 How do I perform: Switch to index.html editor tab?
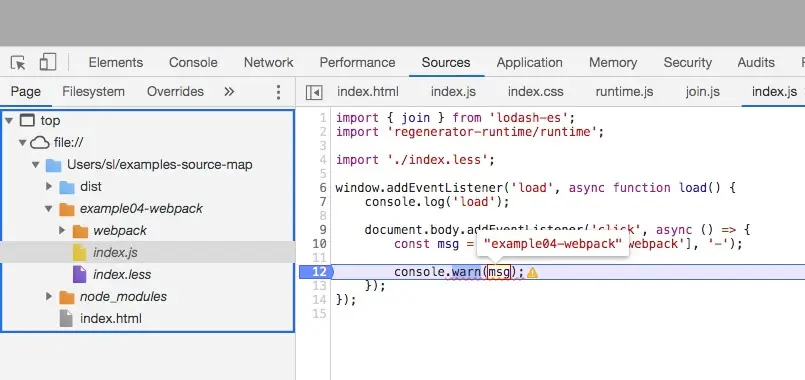click(x=368, y=92)
